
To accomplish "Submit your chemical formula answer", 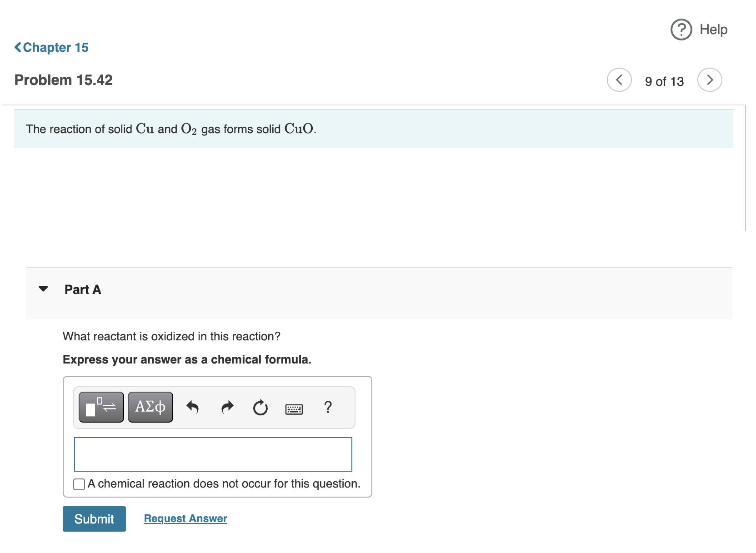I will (94, 518).
